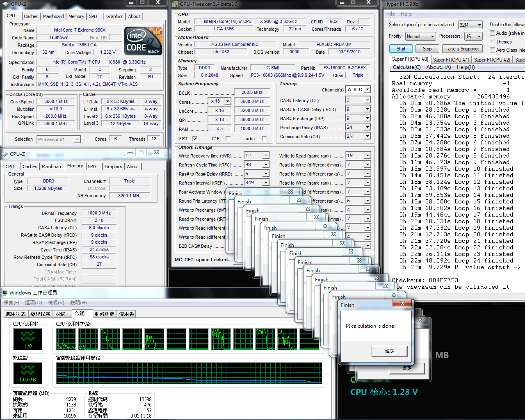Open the Refresh Interval (tREFI) dropdown
Image resolution: width=525 pixels, height=420 pixels.
(x=266, y=183)
